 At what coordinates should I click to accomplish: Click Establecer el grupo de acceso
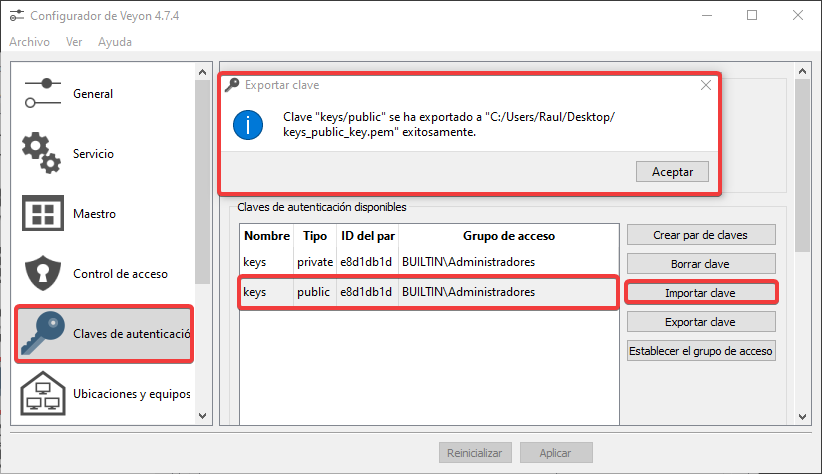pyautogui.click(x=701, y=351)
